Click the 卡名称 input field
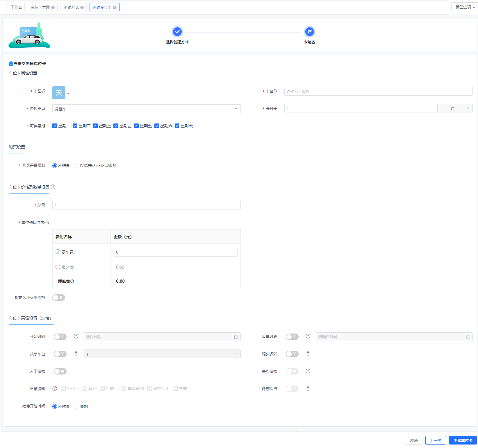This screenshot has height=448, width=478. 378,91
